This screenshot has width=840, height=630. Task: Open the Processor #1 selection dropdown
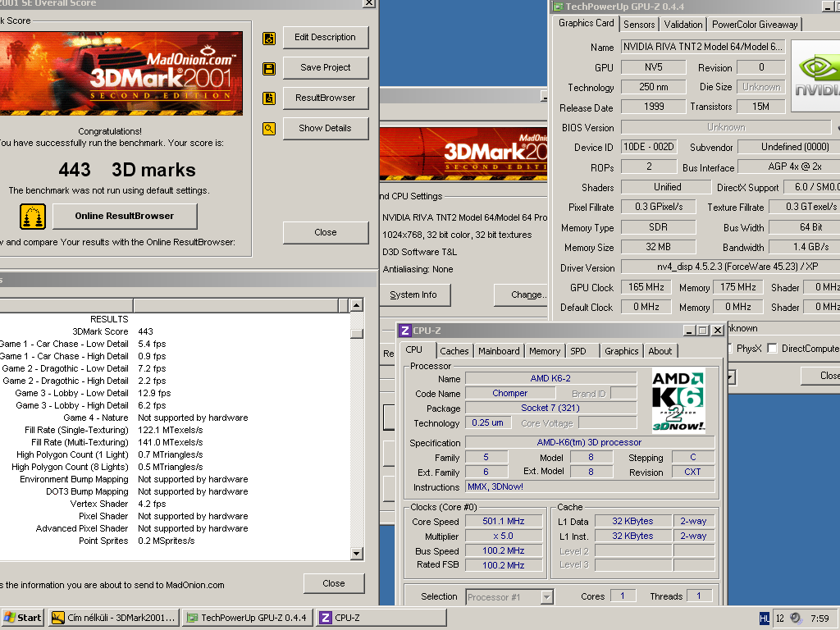click(546, 597)
